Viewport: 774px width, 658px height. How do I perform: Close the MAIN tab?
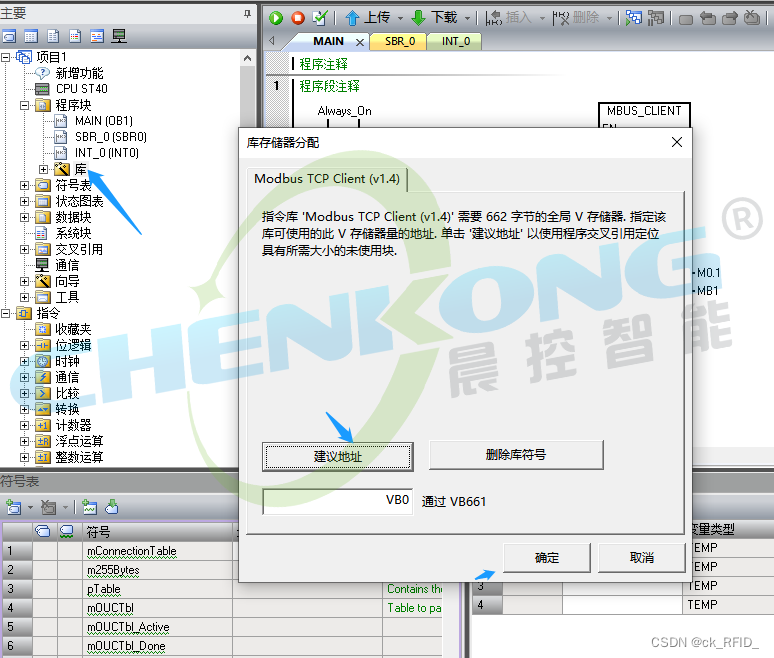(360, 42)
